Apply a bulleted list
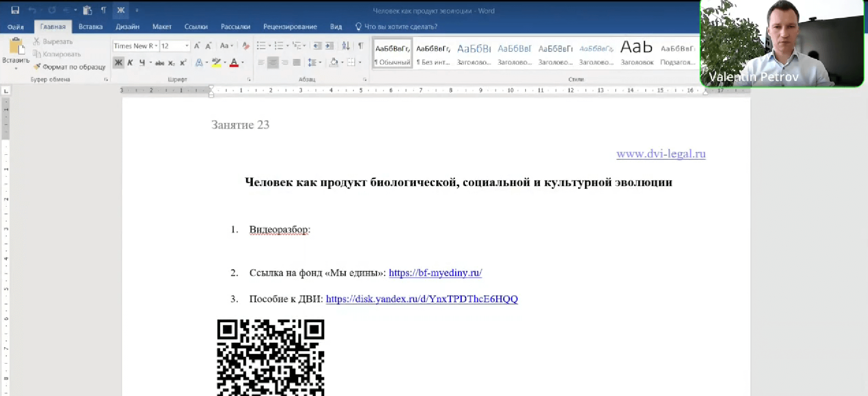868x396 pixels. (x=261, y=46)
